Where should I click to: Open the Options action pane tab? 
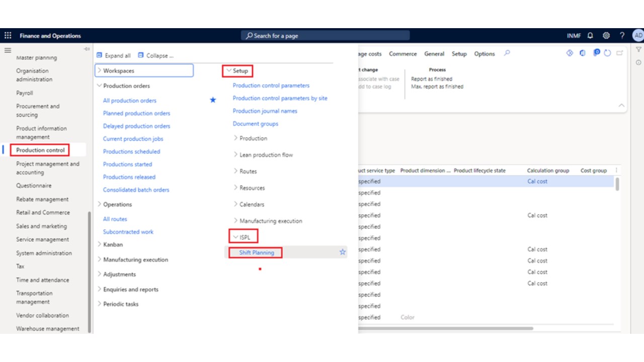(485, 54)
